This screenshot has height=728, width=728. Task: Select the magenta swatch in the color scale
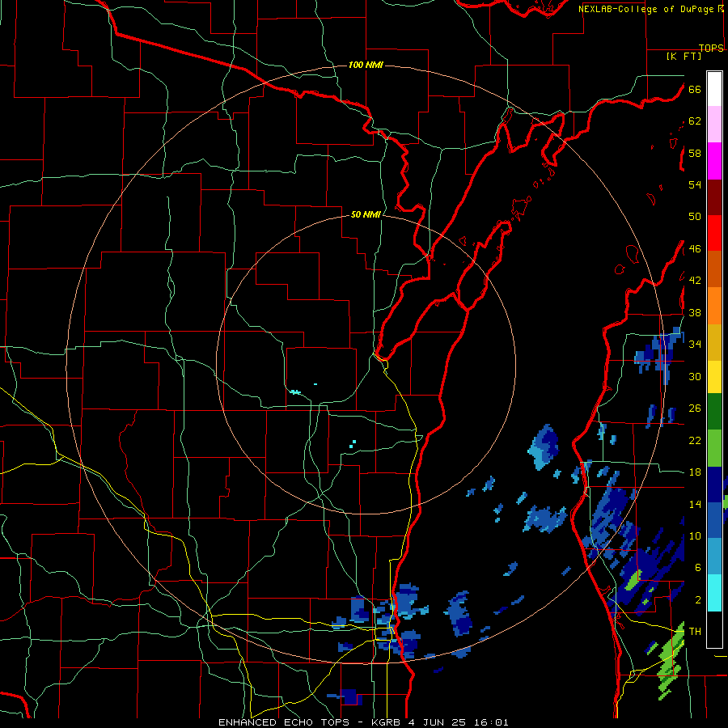point(714,161)
